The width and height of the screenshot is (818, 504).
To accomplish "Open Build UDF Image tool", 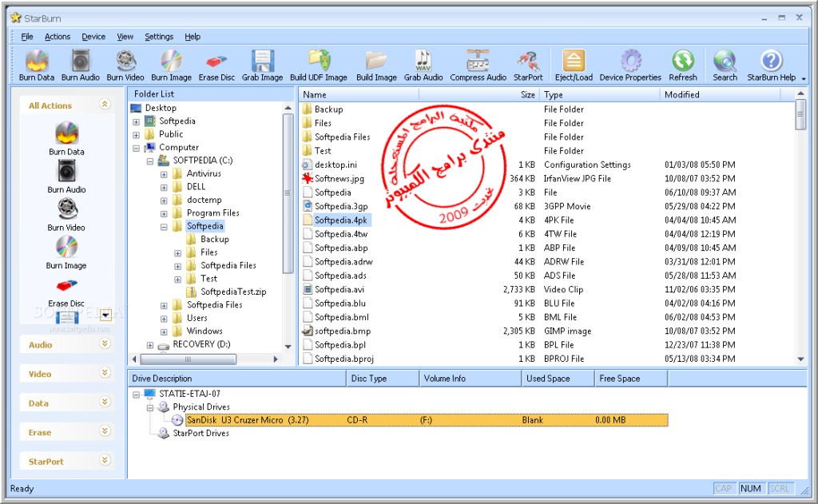I will click(319, 65).
